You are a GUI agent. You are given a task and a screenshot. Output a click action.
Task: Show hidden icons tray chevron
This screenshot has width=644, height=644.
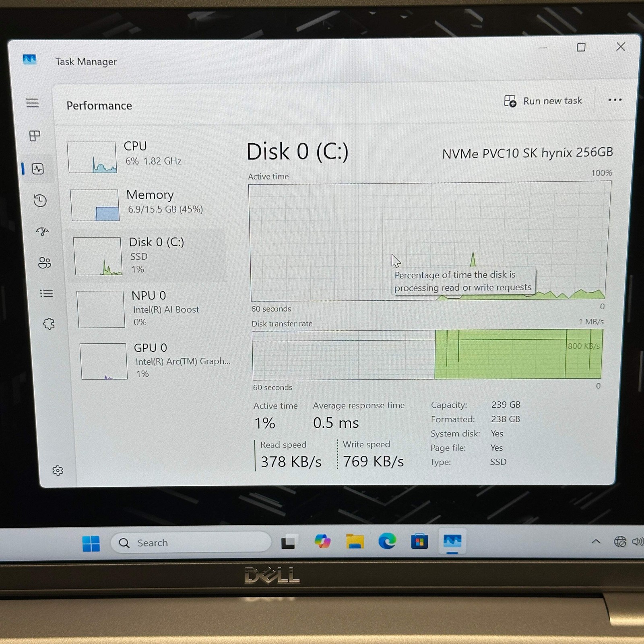(596, 541)
